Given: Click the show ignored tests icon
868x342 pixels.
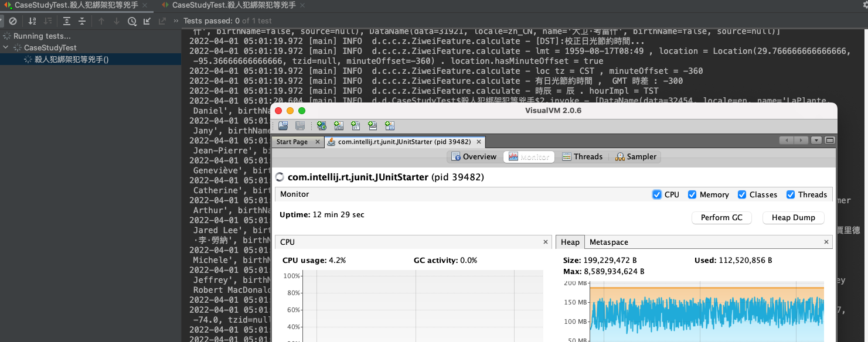Looking at the screenshot, I should 12,21.
